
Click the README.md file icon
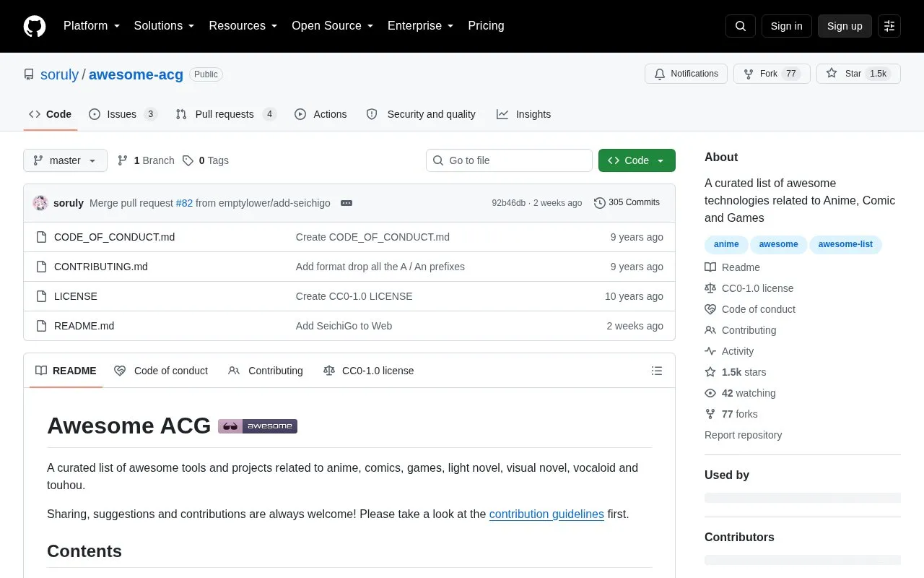[x=41, y=326]
